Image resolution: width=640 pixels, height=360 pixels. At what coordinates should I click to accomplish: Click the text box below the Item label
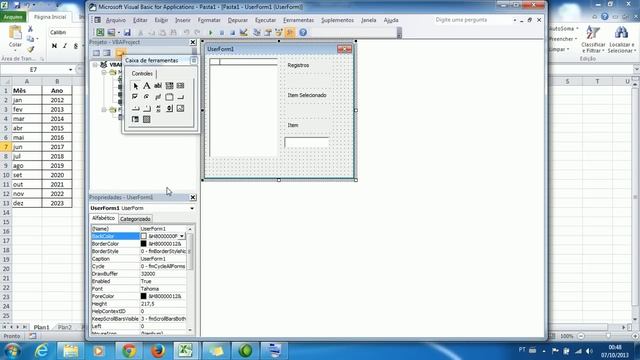click(307, 142)
